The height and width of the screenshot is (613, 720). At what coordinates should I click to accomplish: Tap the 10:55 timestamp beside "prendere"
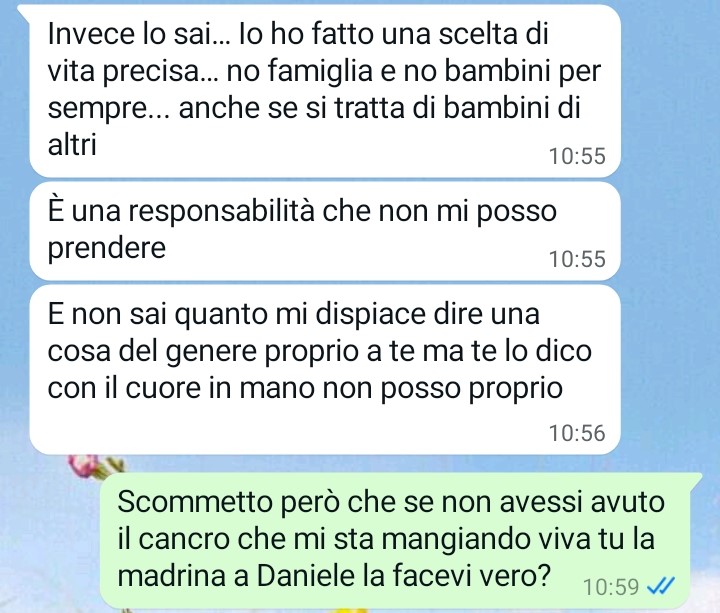[x=577, y=259]
